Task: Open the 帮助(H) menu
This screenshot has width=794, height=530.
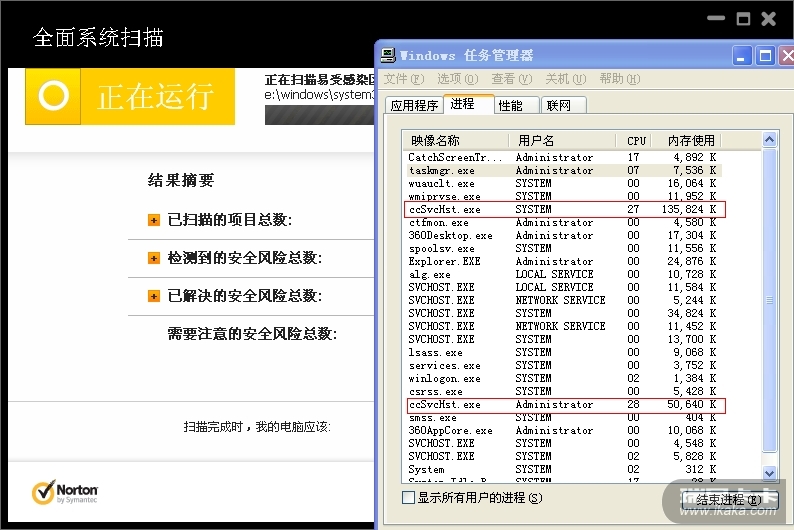Action: (x=620, y=79)
